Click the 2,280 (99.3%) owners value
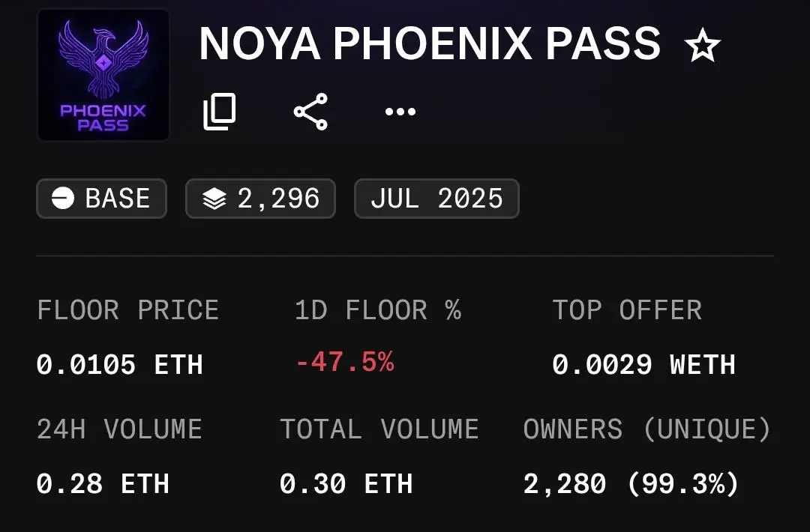This screenshot has height=532, width=810. coord(631,484)
